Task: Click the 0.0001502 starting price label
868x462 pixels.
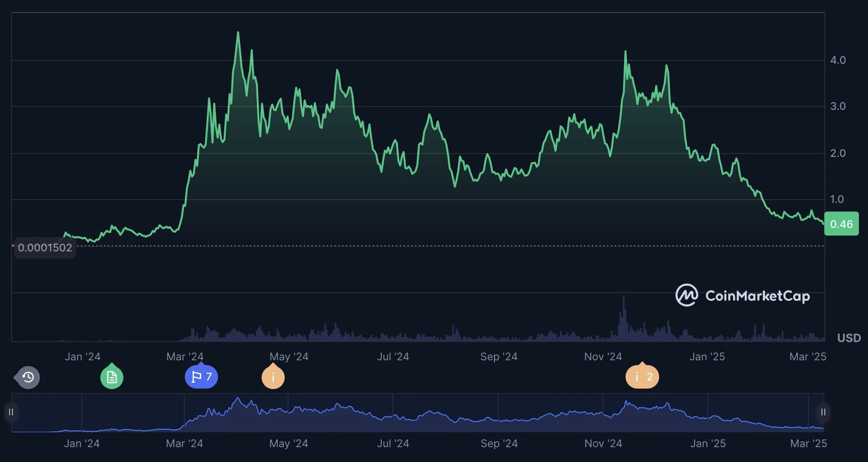Action: 45,248
